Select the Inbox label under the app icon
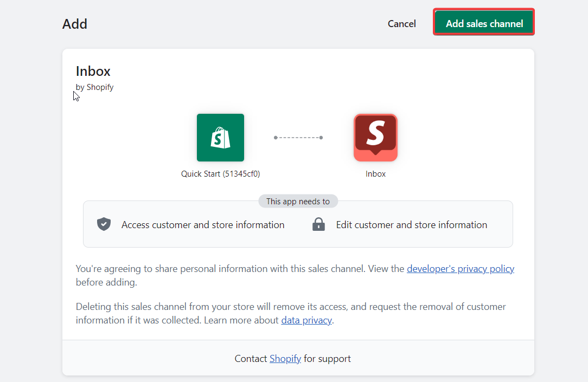 pyautogui.click(x=375, y=174)
